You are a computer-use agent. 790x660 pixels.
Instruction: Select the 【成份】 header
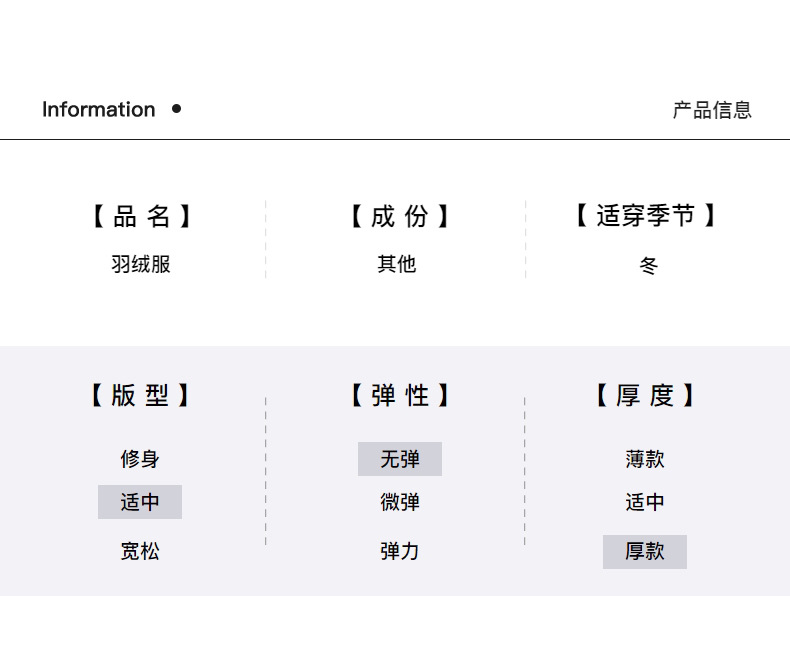tap(399, 216)
